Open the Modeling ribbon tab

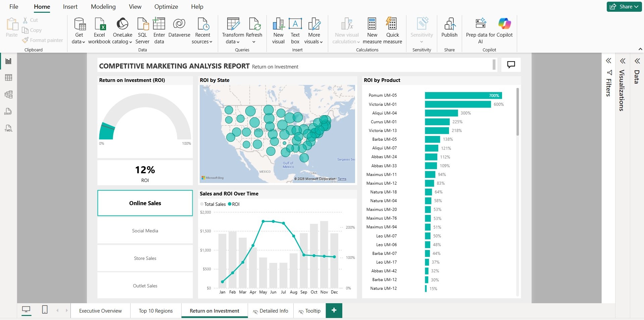click(103, 7)
